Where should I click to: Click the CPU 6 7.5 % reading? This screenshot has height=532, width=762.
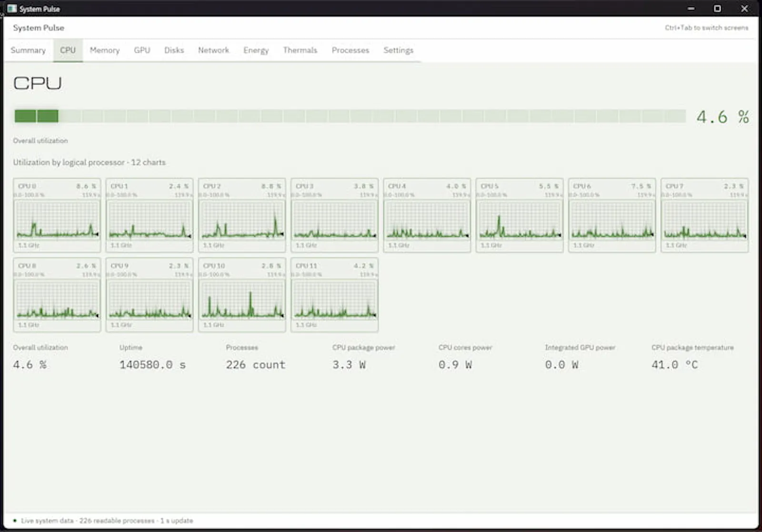[x=641, y=186]
